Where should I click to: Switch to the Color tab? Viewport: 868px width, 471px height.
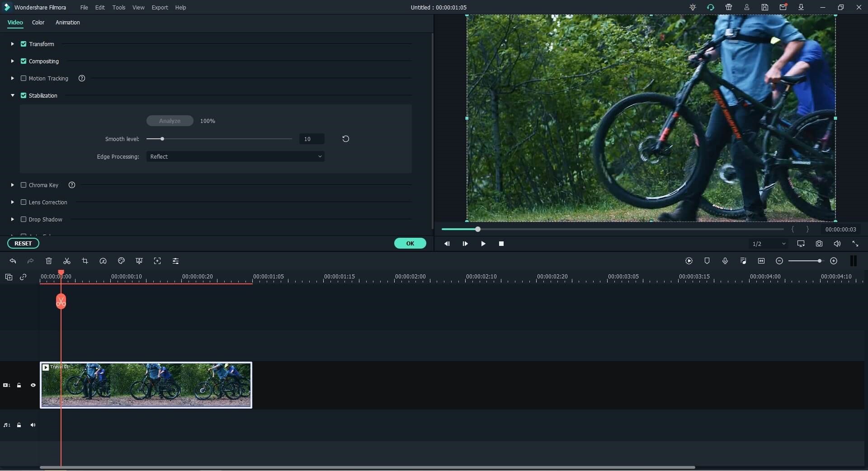[38, 22]
